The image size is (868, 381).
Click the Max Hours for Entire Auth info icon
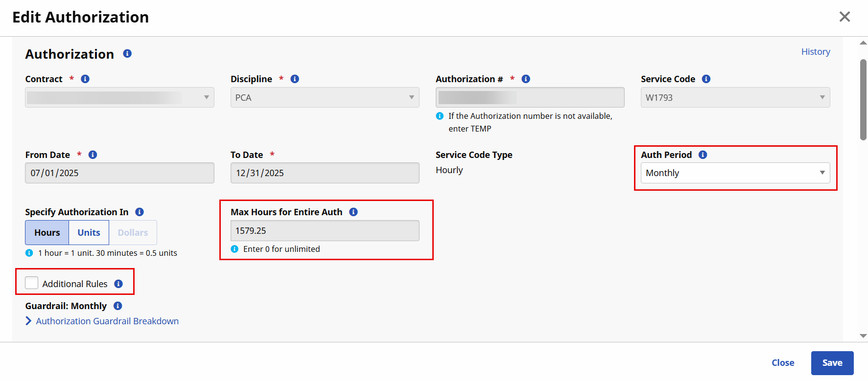tap(353, 212)
